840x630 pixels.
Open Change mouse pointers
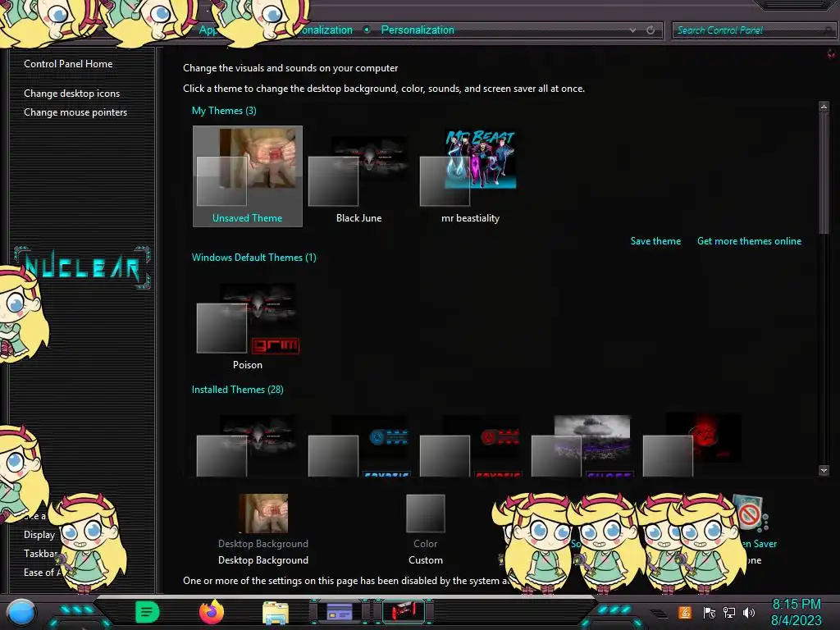[x=75, y=112]
